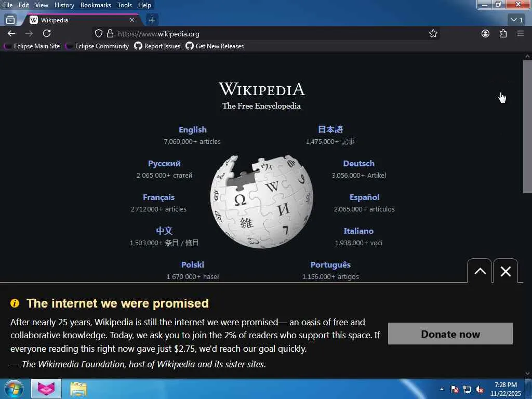This screenshot has height=399, width=532.
Task: Click the scrollbar down arrow
Action: point(527,373)
